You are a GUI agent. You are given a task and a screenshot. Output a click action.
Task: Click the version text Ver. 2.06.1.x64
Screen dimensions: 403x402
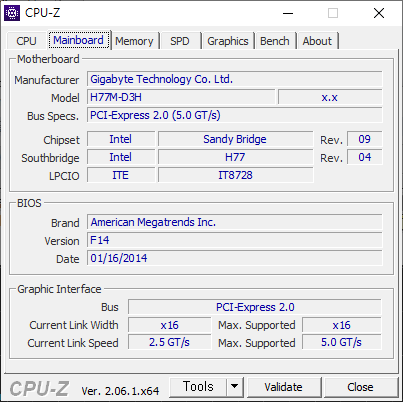pos(120,391)
